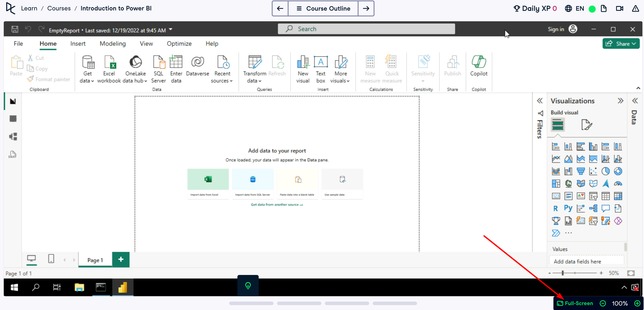Open Copilot from the ribbon

pyautogui.click(x=479, y=66)
